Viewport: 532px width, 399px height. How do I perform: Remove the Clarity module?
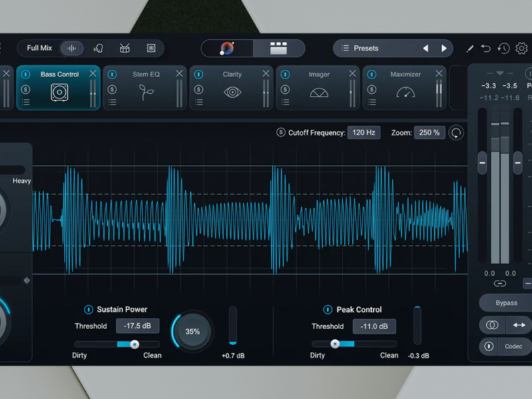point(266,73)
